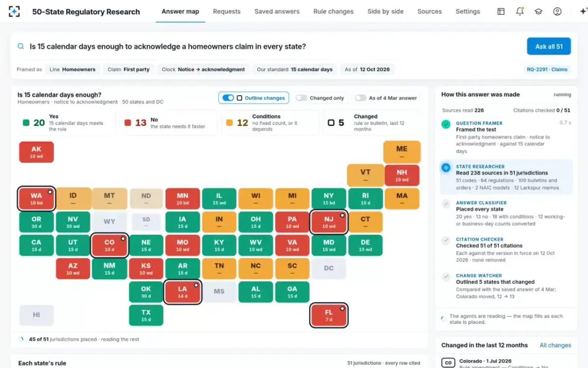Open the Line Homeowners filter chip

[73, 69]
